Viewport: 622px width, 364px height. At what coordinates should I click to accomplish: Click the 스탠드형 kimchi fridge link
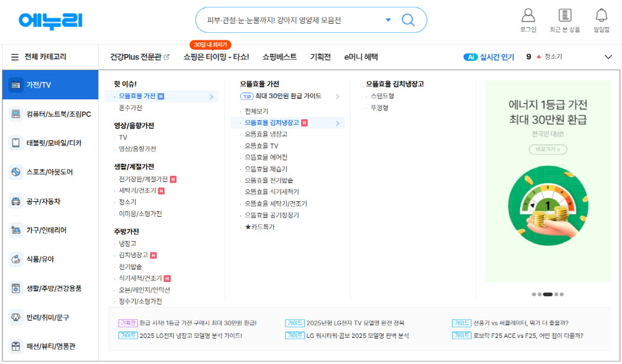[x=383, y=96]
